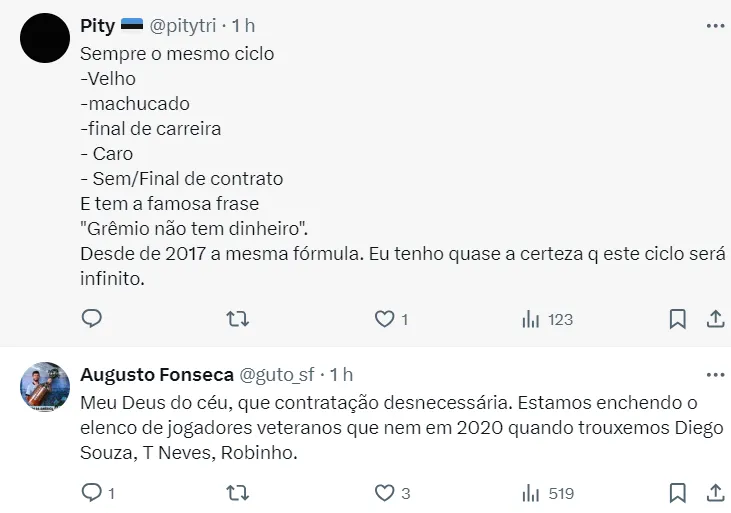Open Pity's profile picture

[44, 40]
